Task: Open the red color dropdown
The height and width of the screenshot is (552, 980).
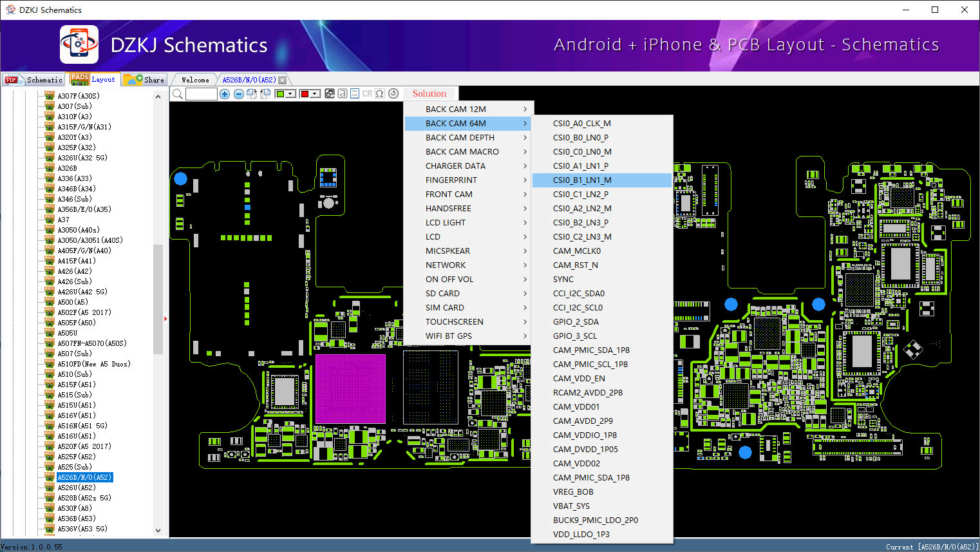Action: [315, 94]
